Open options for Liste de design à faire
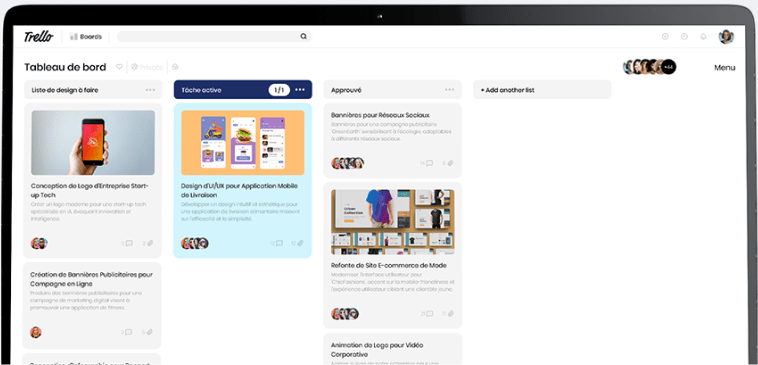 pyautogui.click(x=150, y=90)
